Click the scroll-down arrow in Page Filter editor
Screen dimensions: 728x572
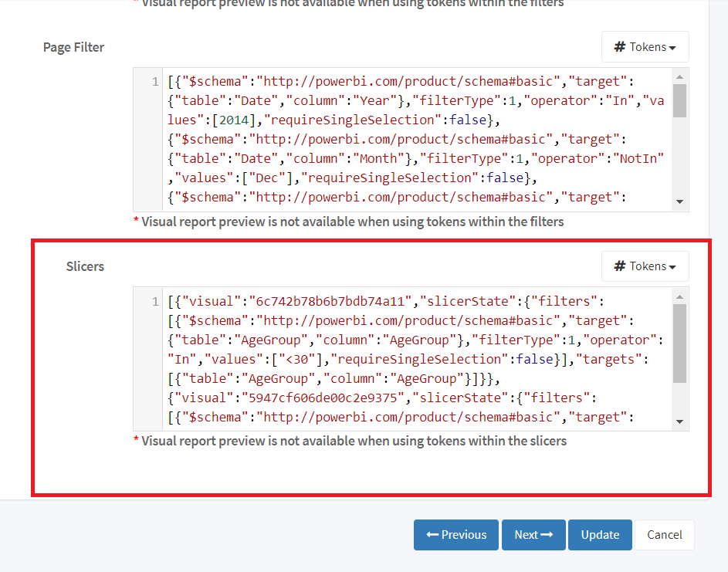[x=679, y=202]
